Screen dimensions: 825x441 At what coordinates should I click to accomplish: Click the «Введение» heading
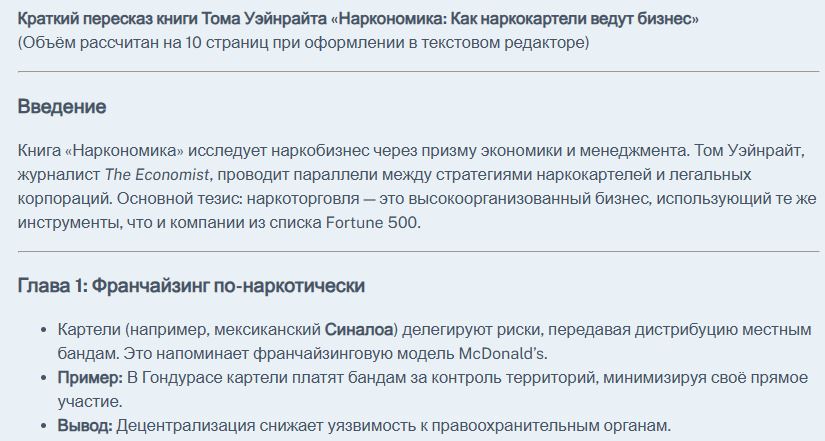[62, 107]
